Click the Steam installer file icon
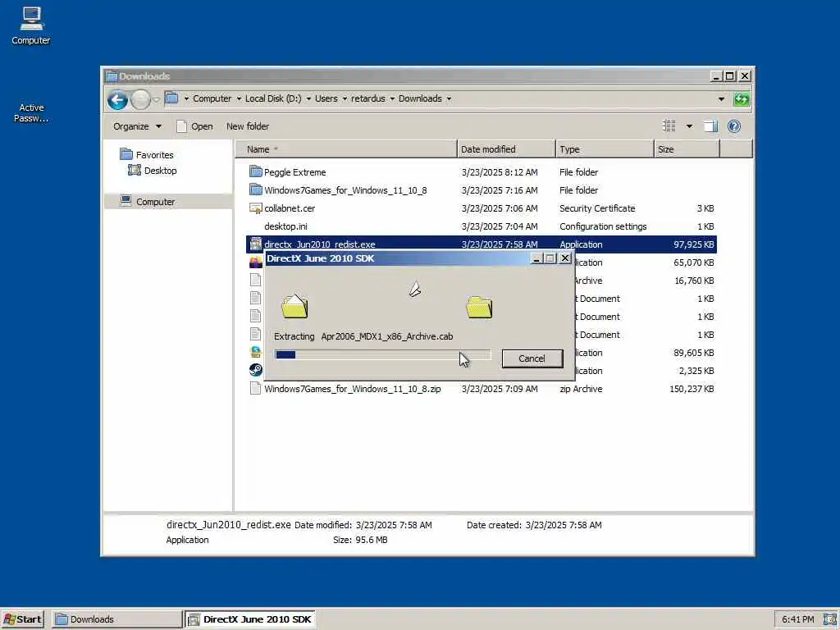The image size is (840, 630). pos(256,370)
